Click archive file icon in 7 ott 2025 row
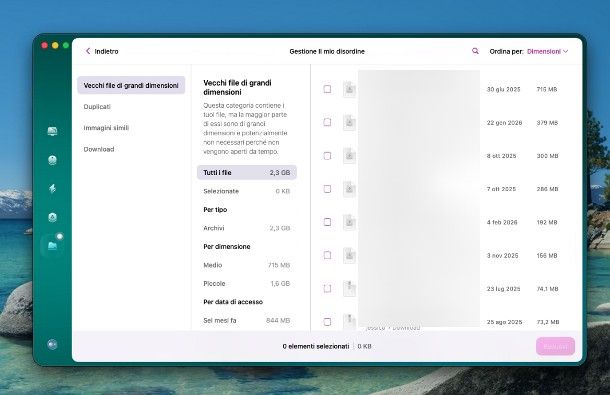The image size is (610, 395). 349,189
